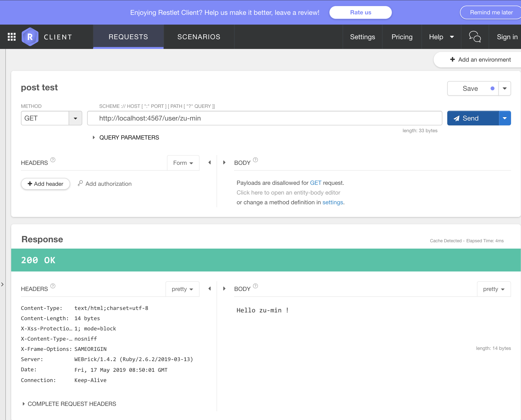This screenshot has width=521, height=420.
Task: Open the GET method dropdown
Action: [x=75, y=118]
